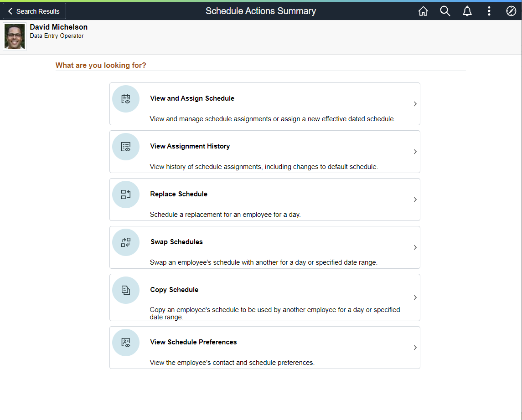This screenshot has height=420, width=522.
Task: Click the View Schedule Preferences icon
Action: [126, 343]
